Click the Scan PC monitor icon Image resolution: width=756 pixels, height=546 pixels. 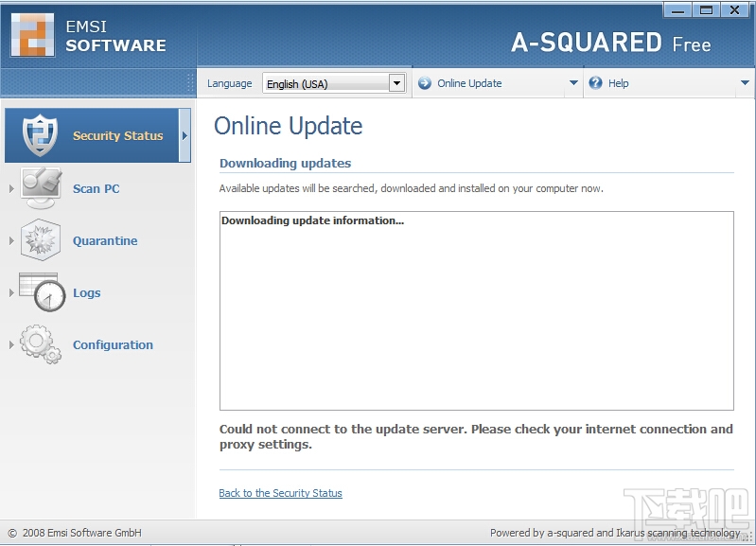41,188
